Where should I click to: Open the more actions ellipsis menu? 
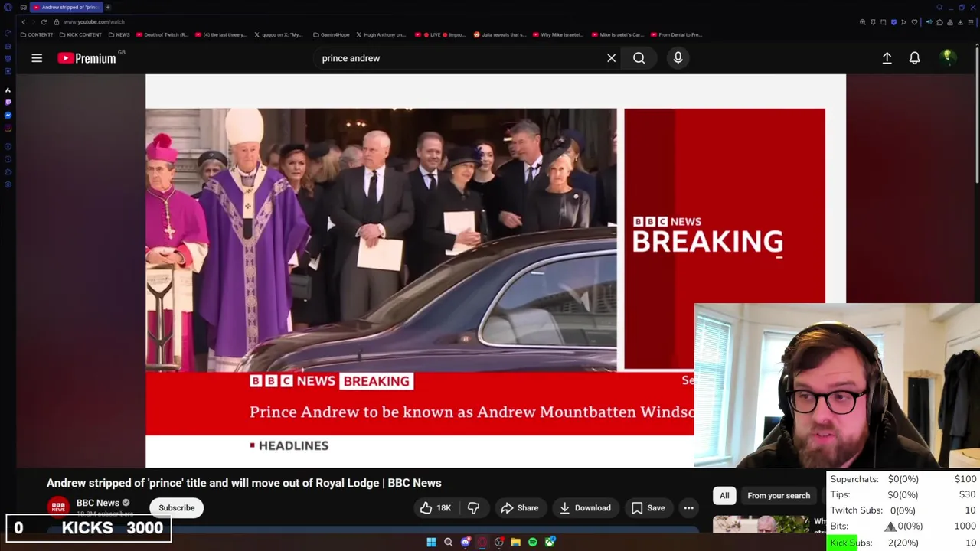click(x=688, y=508)
